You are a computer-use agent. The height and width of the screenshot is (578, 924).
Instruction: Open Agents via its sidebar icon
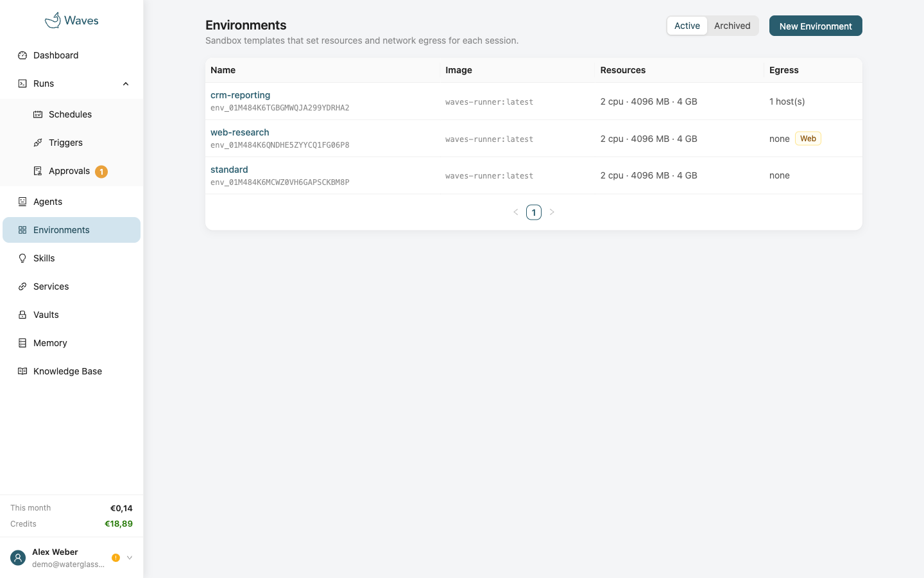click(22, 202)
